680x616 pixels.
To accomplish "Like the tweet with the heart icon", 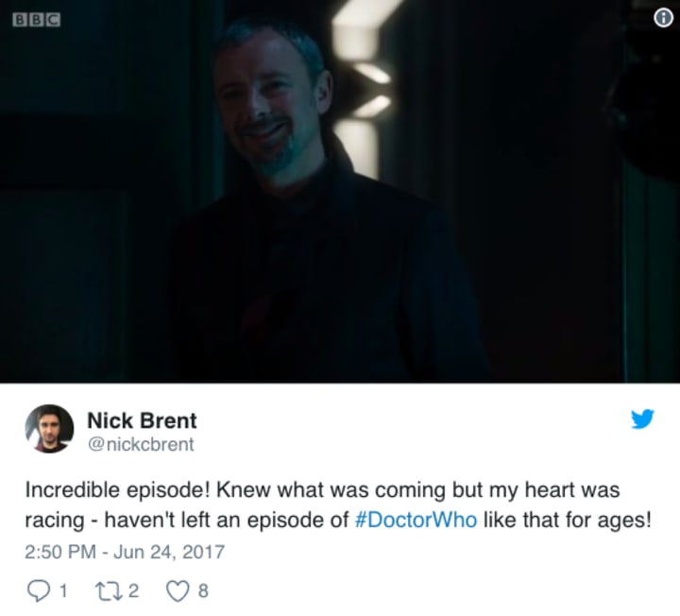I will 178,590.
